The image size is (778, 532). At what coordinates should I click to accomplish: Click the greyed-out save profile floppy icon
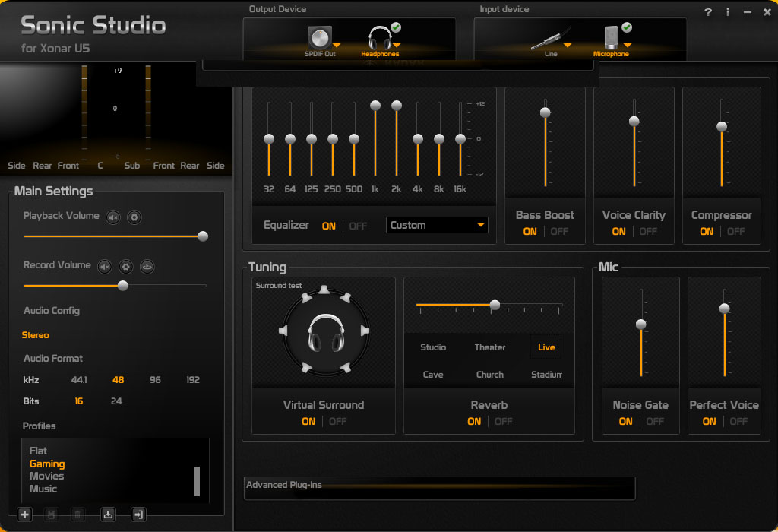(51, 515)
